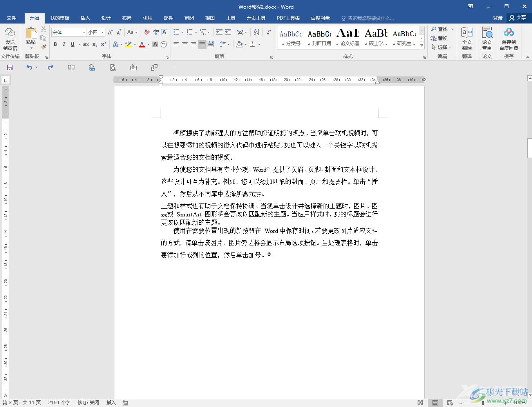Image resolution: width=532 pixels, height=407 pixels.
Task: Apply subscript formatting
Action: [95, 44]
